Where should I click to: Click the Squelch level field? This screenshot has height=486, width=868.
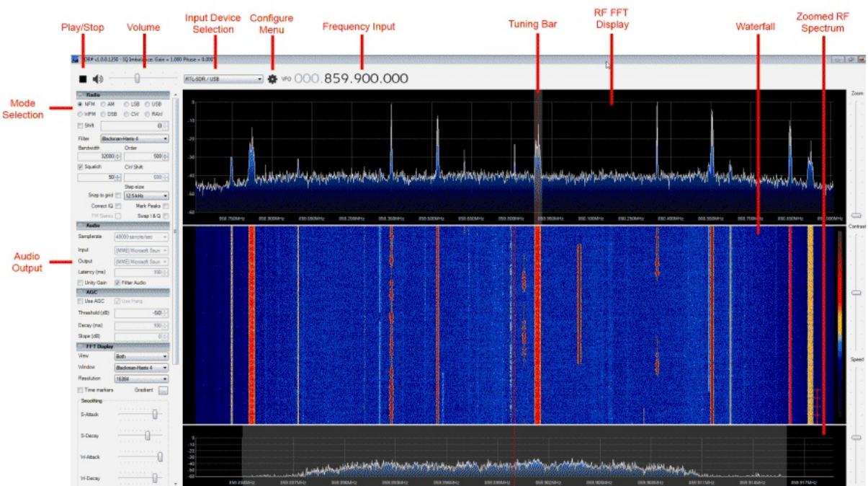click(x=99, y=177)
